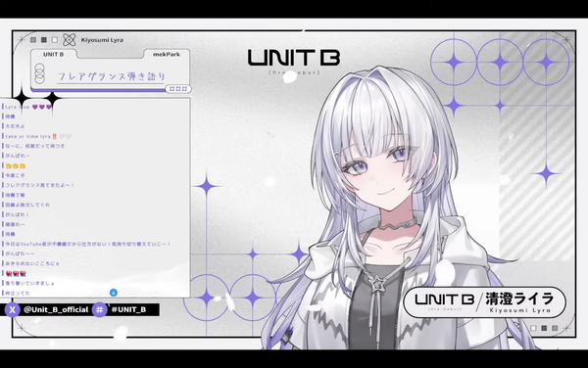Click the blue scroll-to-bottom arrow in chat
The image size is (588, 368).
[114, 293]
